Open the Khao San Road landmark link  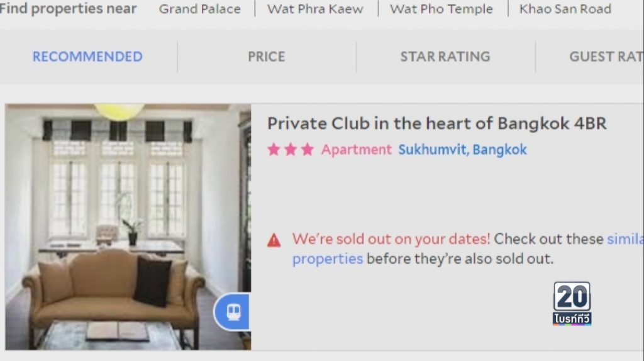click(565, 9)
